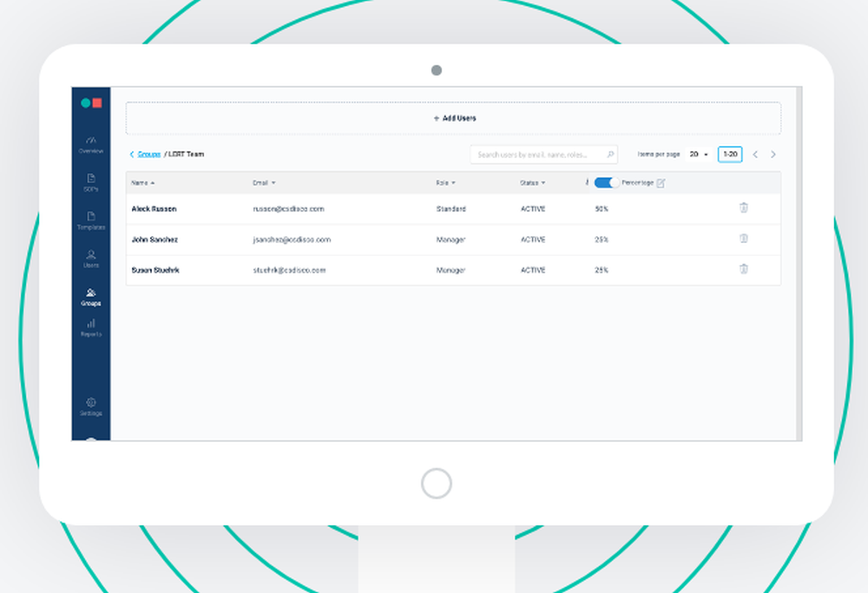Go to the next page of users
868x593 pixels.
point(773,155)
